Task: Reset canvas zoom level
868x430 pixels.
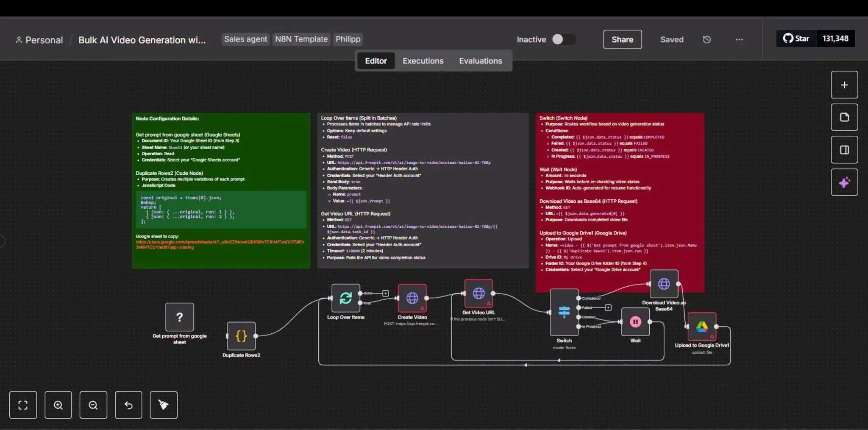Action: click(128, 405)
